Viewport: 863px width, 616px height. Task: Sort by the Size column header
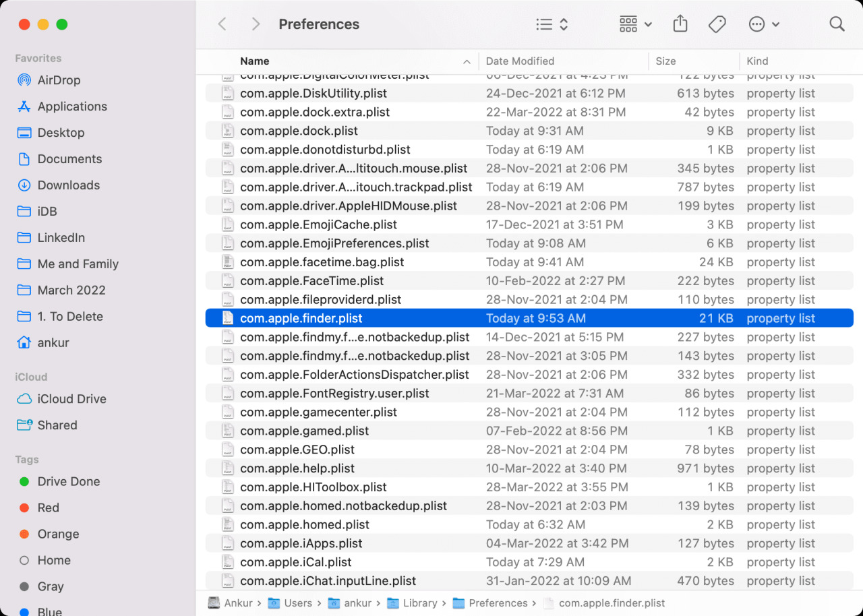[665, 61]
